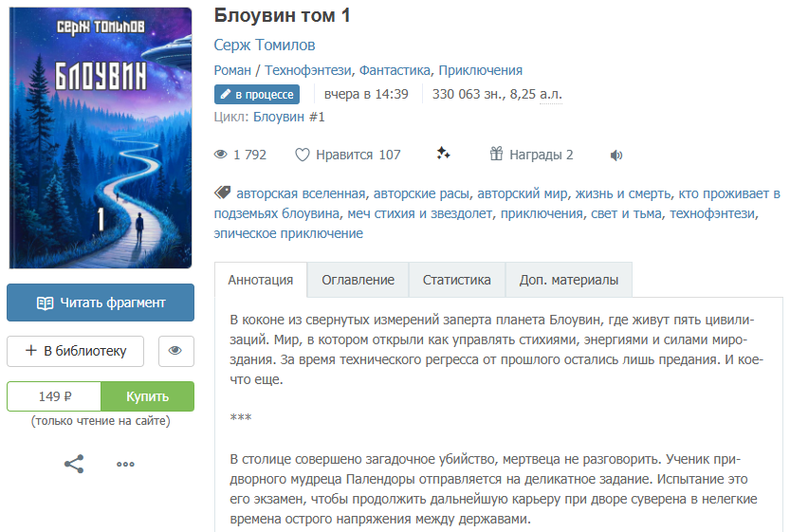Open author link Серж Томилов
The width and height of the screenshot is (790, 532).
pyautogui.click(x=265, y=45)
